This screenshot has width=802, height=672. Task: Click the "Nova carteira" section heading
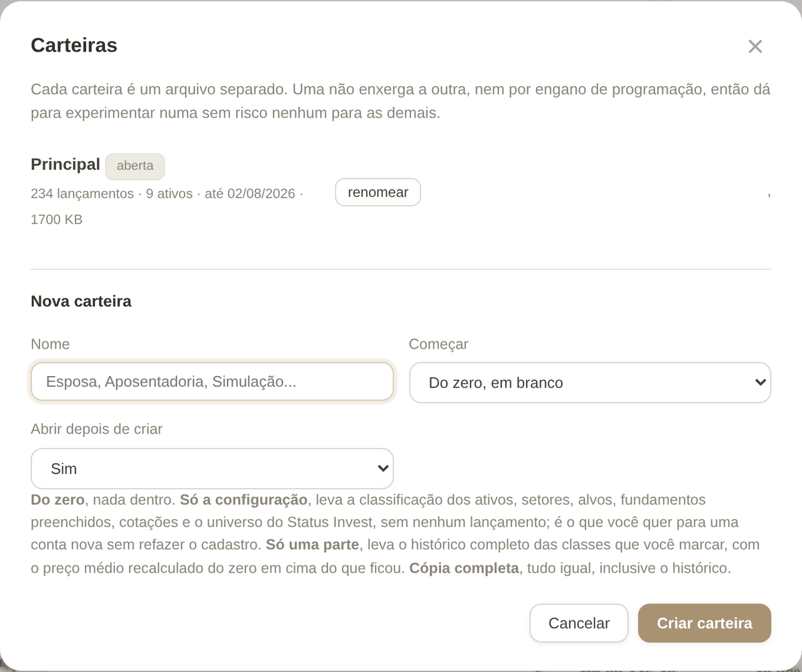point(81,301)
